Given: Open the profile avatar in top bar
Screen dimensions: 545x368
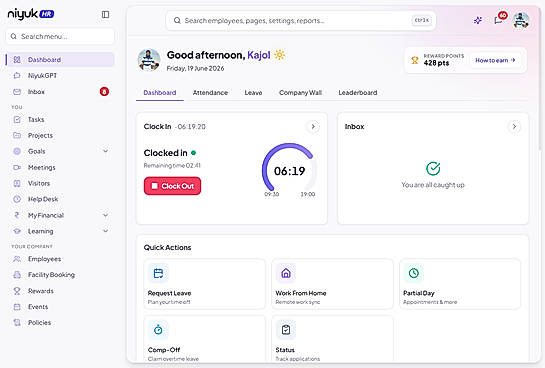Looking at the screenshot, I should [x=521, y=21].
